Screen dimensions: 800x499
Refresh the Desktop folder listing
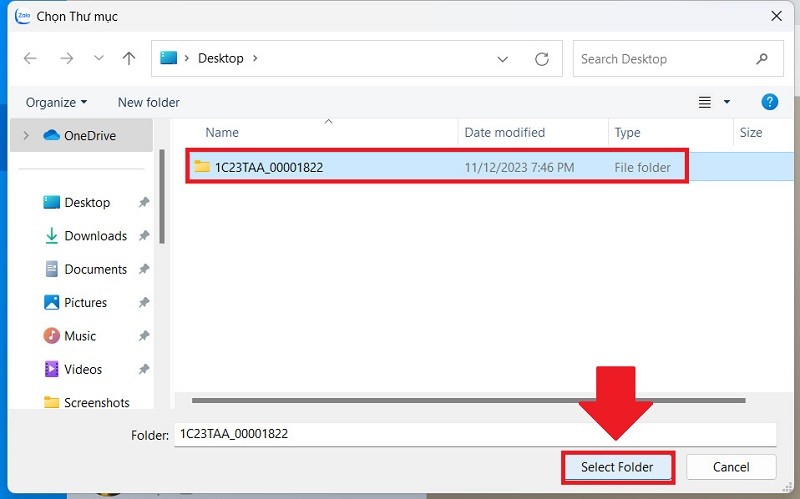tap(541, 59)
